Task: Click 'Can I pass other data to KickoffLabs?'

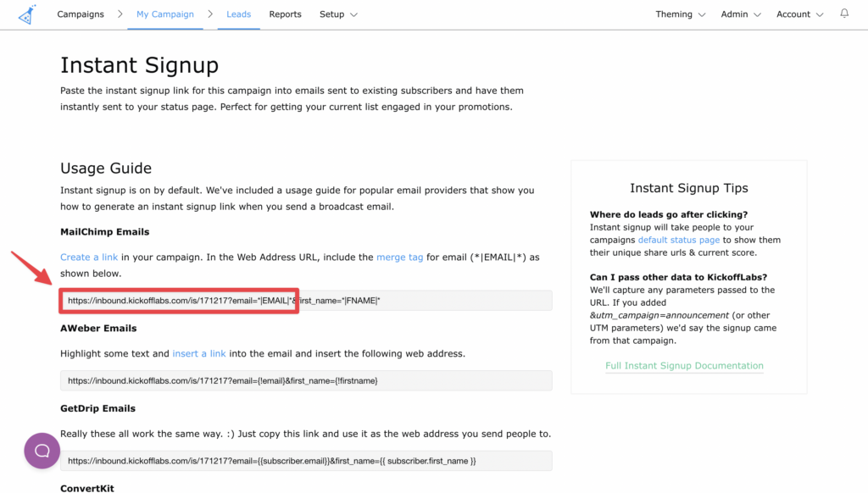Action: point(678,277)
